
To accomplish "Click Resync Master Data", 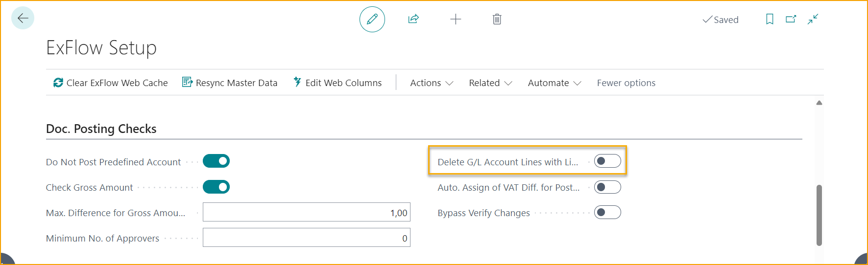I will 230,83.
